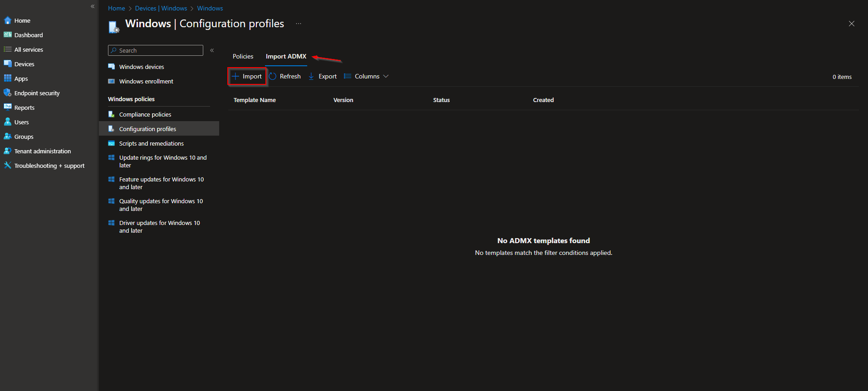Sort by Template Name column header
The height and width of the screenshot is (391, 868).
255,100
